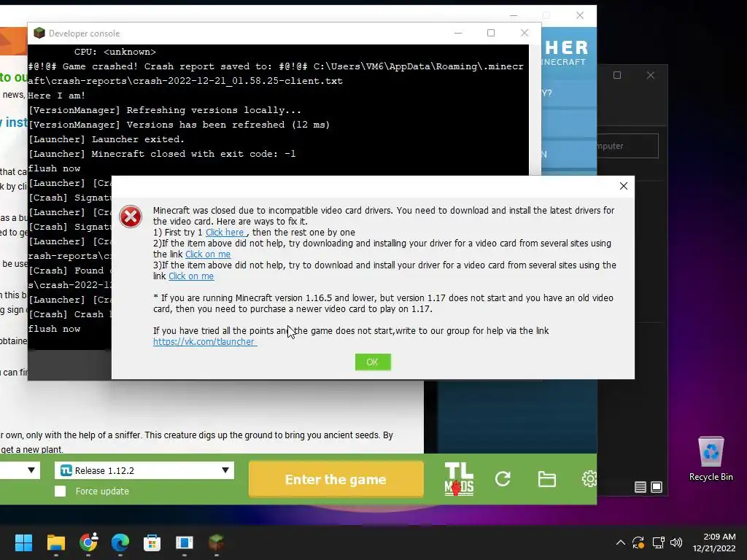Open the volume speaker tray icon
Image resolution: width=747 pixels, height=560 pixels.
676,542
